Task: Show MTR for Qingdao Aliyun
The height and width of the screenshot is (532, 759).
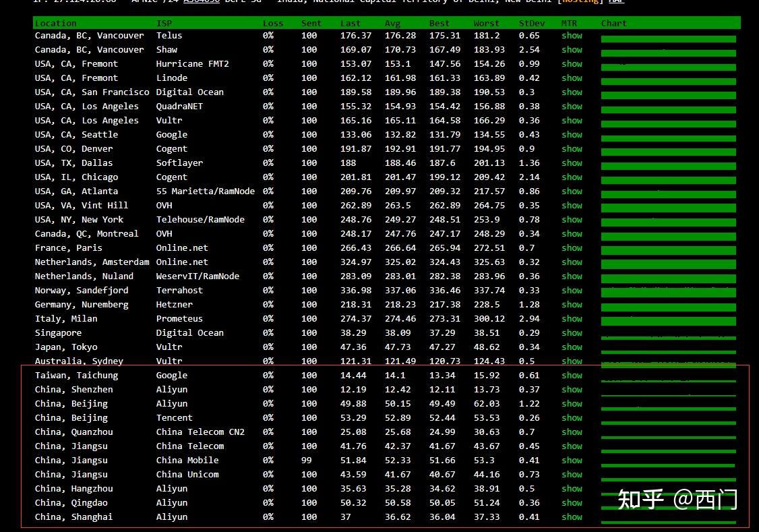Action: click(x=572, y=503)
